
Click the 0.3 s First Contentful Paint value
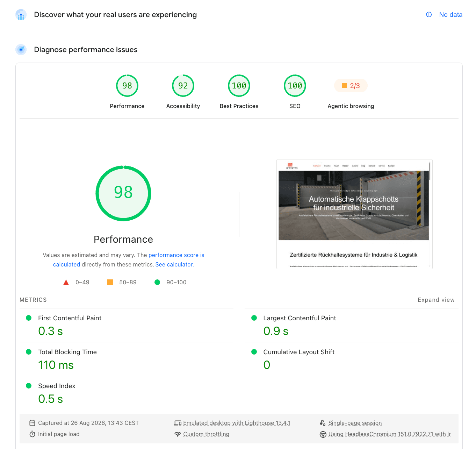(x=50, y=331)
